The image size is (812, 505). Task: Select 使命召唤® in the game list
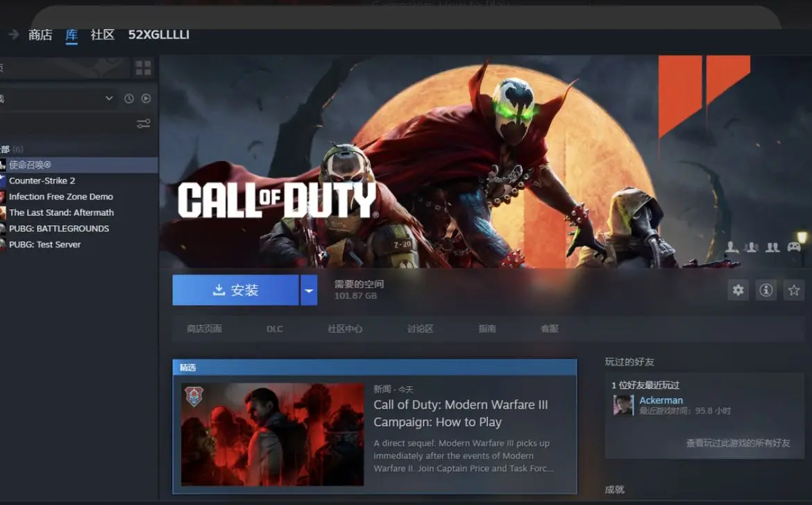78,165
